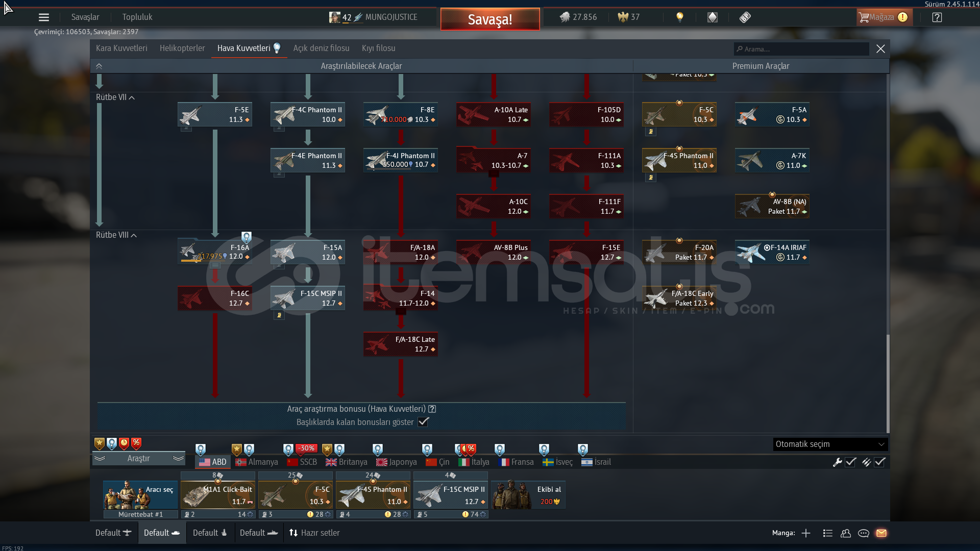
Task: Select the M1A1 Click-Bait crew slot
Action: (218, 495)
